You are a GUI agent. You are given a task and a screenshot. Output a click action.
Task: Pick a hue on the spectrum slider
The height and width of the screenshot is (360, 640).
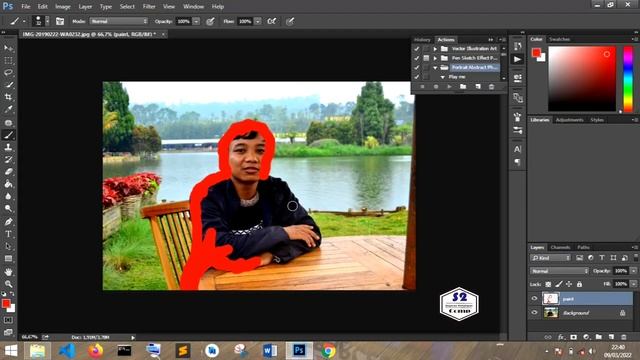[x=628, y=79]
